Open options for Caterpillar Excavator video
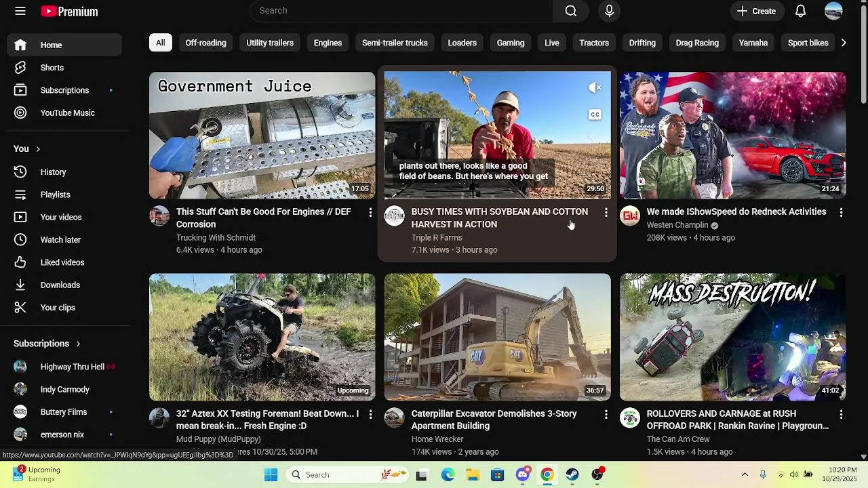Image resolution: width=868 pixels, height=488 pixels. 606,414
